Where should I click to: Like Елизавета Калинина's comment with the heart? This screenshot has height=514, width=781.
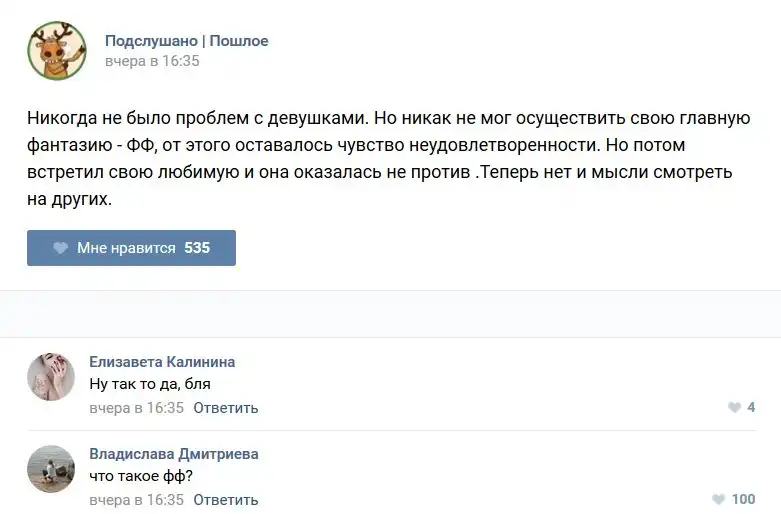pyautogui.click(x=734, y=408)
